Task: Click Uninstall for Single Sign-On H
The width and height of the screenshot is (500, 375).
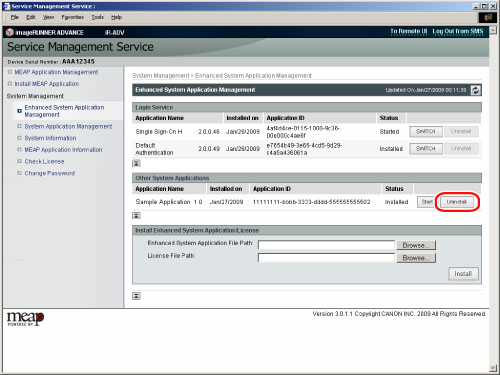Action: (461, 132)
